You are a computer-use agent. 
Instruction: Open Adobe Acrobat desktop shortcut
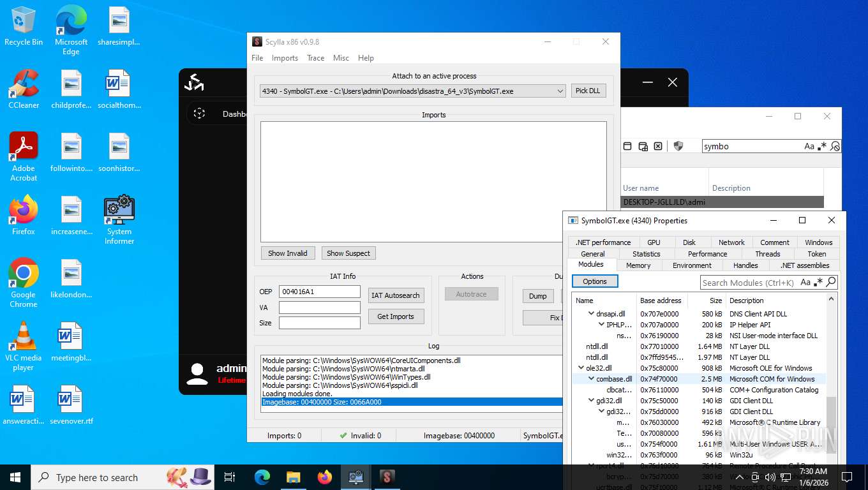24,157
